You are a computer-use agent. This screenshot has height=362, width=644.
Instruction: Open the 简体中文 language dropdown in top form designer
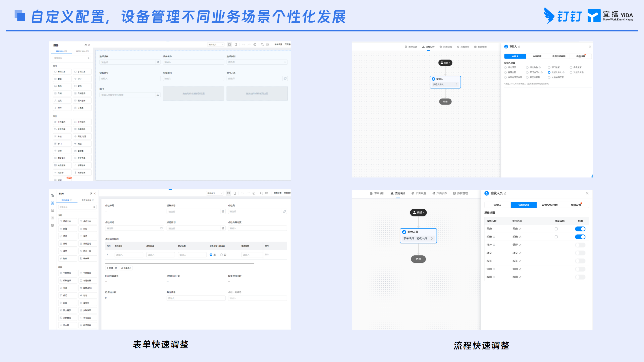click(216, 45)
